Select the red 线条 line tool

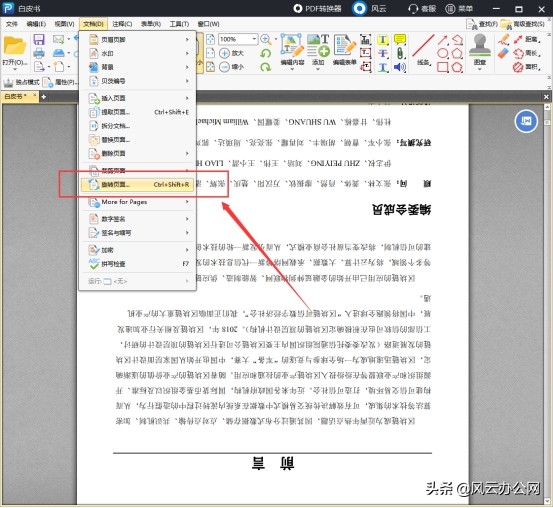423,45
